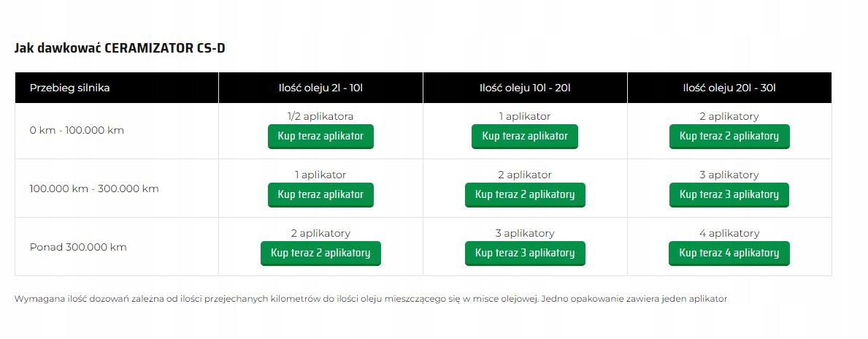Image resolution: width=868 pixels, height=339 pixels.
Task: Click the '0 km - 100.000 km' row label
Action: 77,131
